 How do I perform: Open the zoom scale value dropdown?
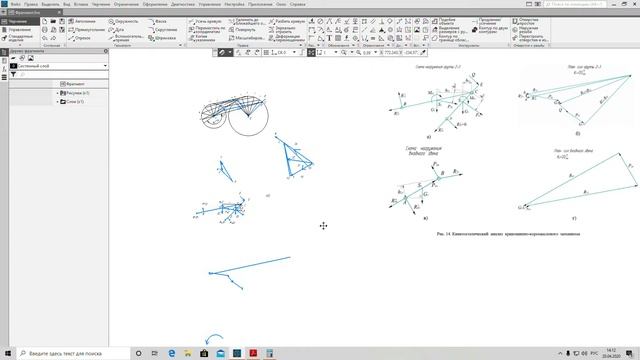pyautogui.click(x=375, y=53)
